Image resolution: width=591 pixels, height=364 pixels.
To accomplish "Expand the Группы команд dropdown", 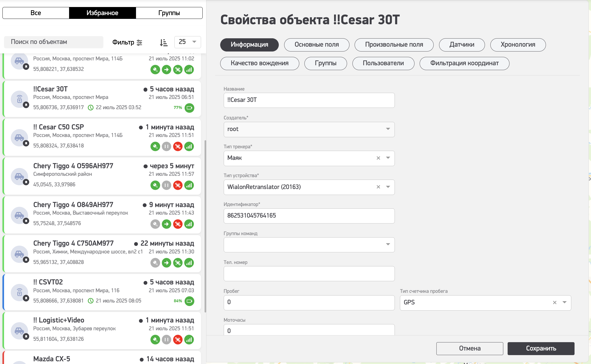I will click(388, 244).
